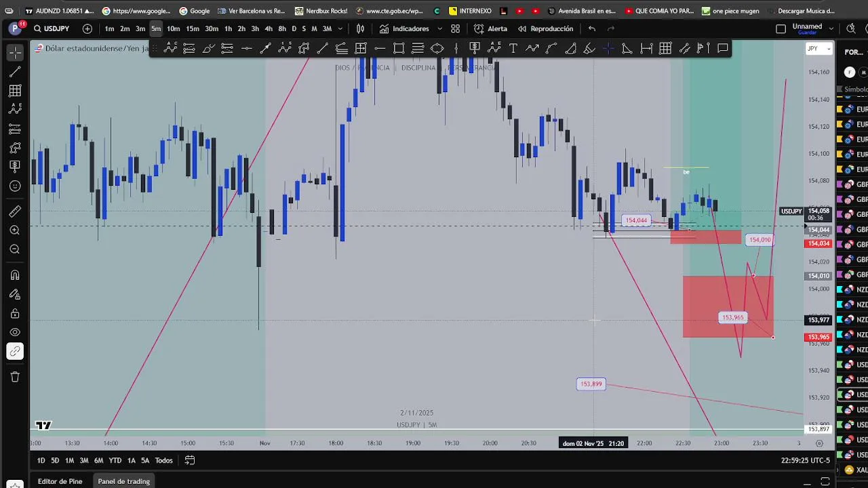Switch to the Nerdbux Rocks! browser tab
Viewport: 868px width, 488px height.
coord(321,11)
